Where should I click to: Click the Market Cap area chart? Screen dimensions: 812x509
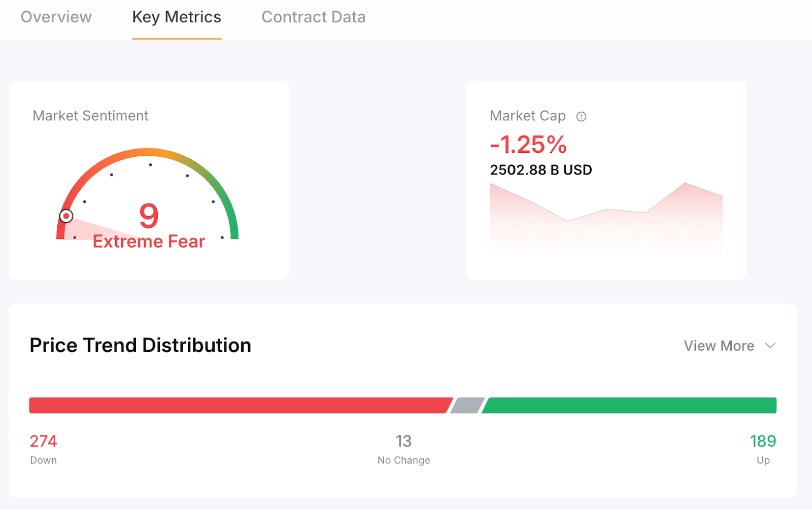(x=606, y=218)
